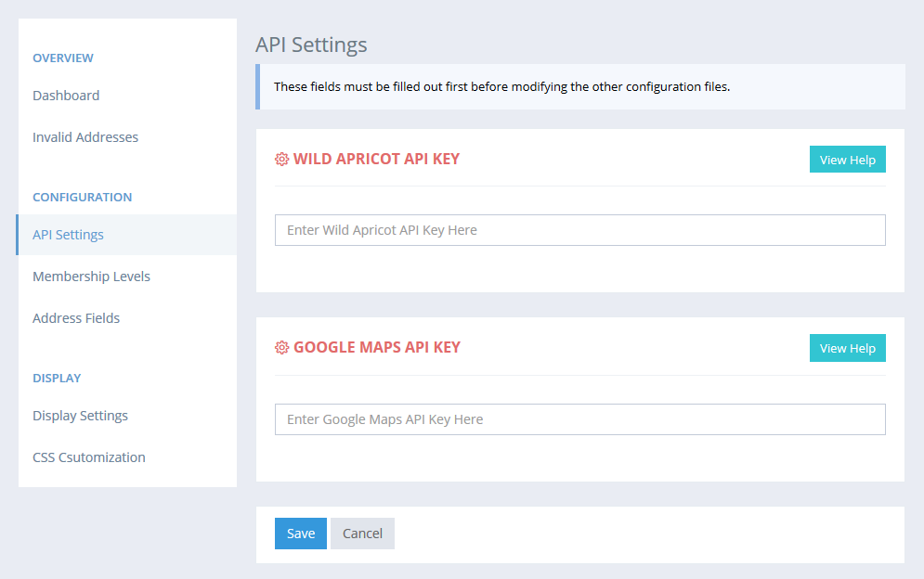Click the gear icon beside Google Maps API Key

tap(282, 348)
